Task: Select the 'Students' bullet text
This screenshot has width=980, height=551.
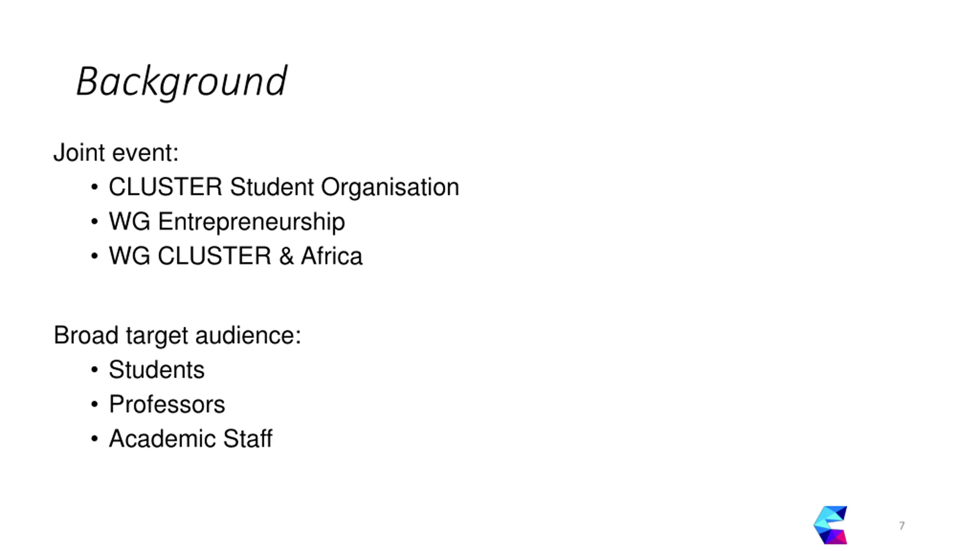Action: pyautogui.click(x=157, y=370)
